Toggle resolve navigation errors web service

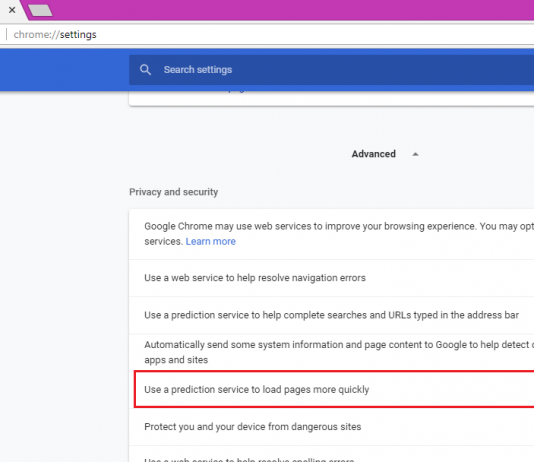[331, 278]
